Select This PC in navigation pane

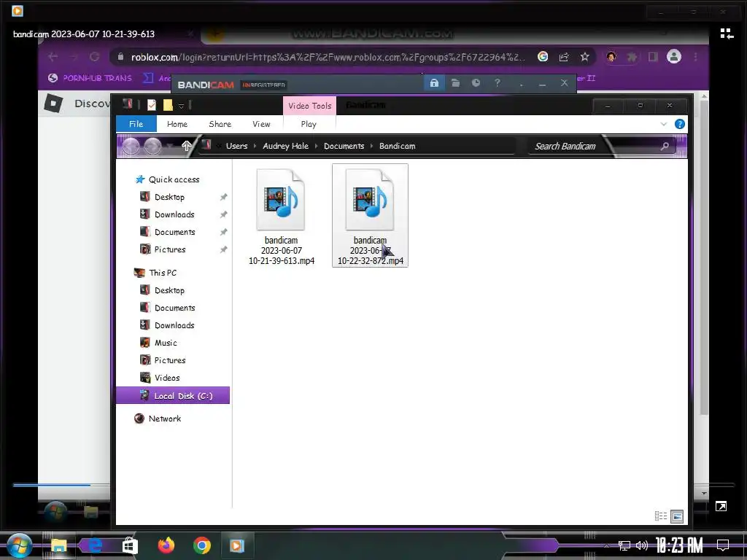(163, 273)
